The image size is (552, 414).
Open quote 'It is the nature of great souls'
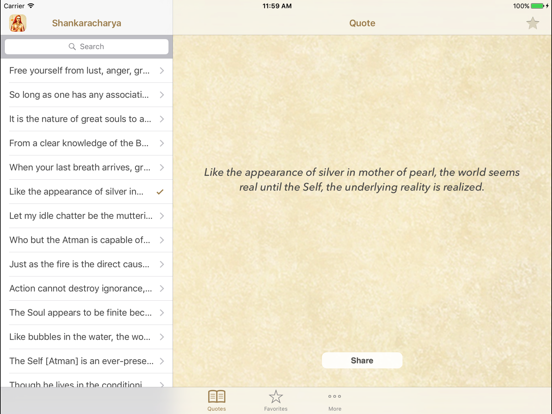(x=87, y=119)
